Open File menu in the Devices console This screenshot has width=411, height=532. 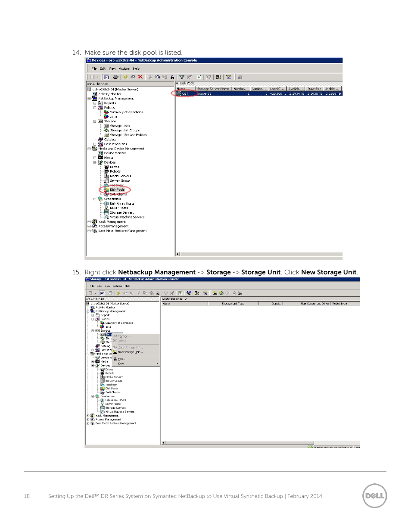click(94, 68)
